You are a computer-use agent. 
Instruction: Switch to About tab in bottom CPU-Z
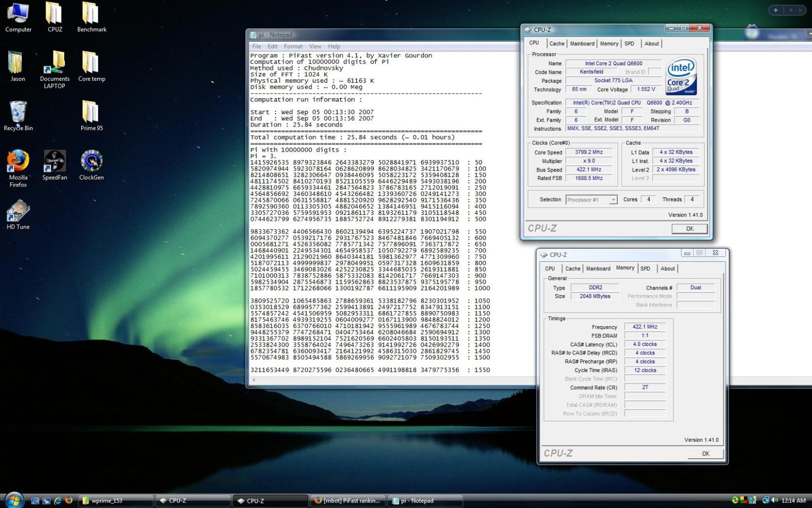click(668, 269)
